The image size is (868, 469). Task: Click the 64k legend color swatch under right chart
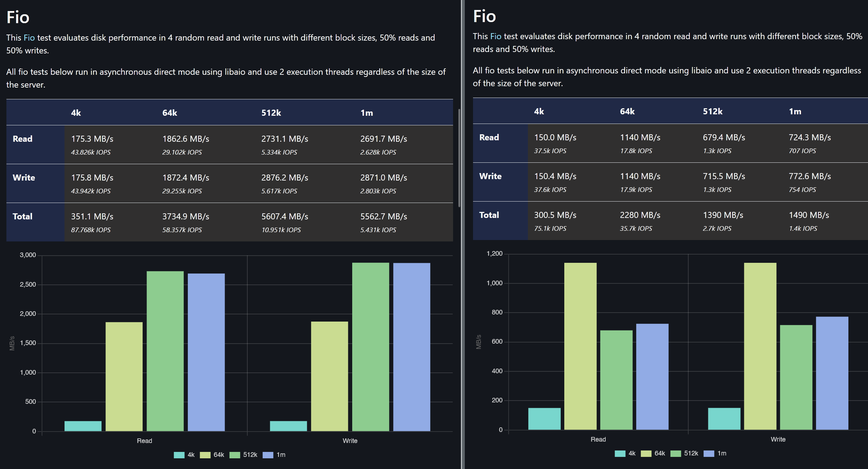646,453
